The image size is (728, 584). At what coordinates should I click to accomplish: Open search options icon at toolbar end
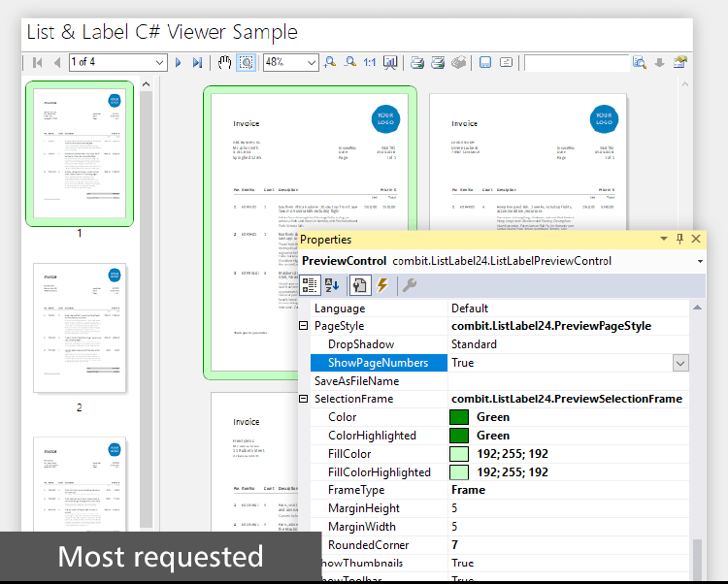680,62
